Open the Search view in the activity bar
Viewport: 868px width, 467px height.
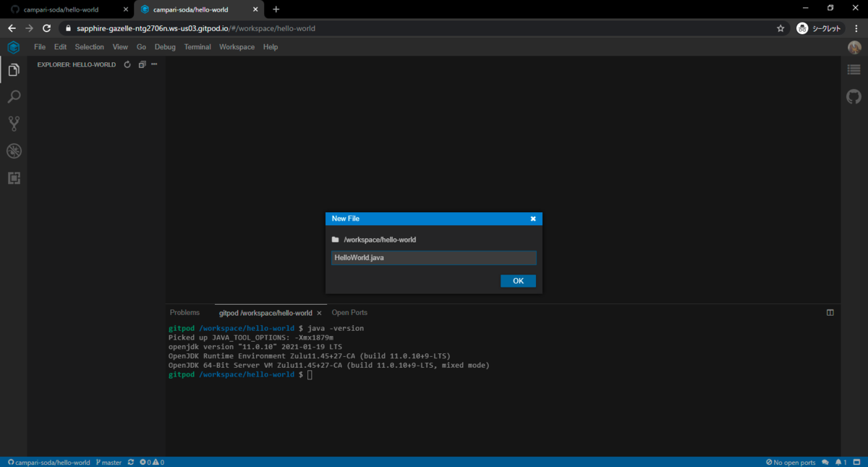(x=14, y=97)
